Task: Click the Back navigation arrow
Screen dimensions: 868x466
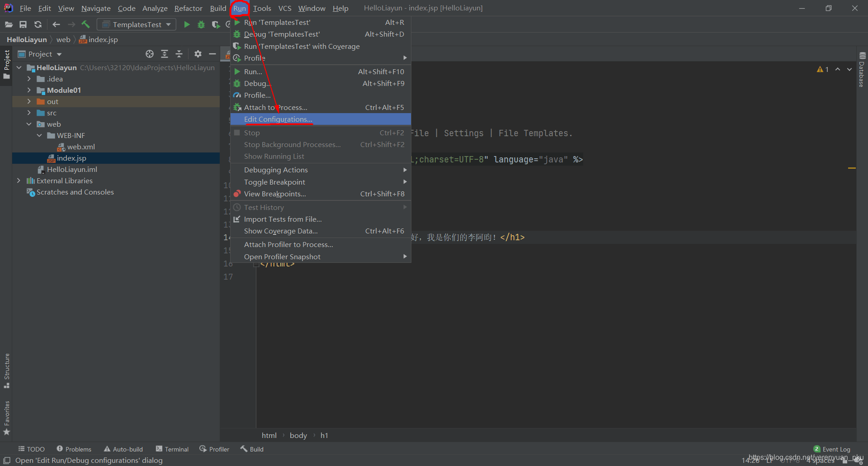Action: (56, 24)
